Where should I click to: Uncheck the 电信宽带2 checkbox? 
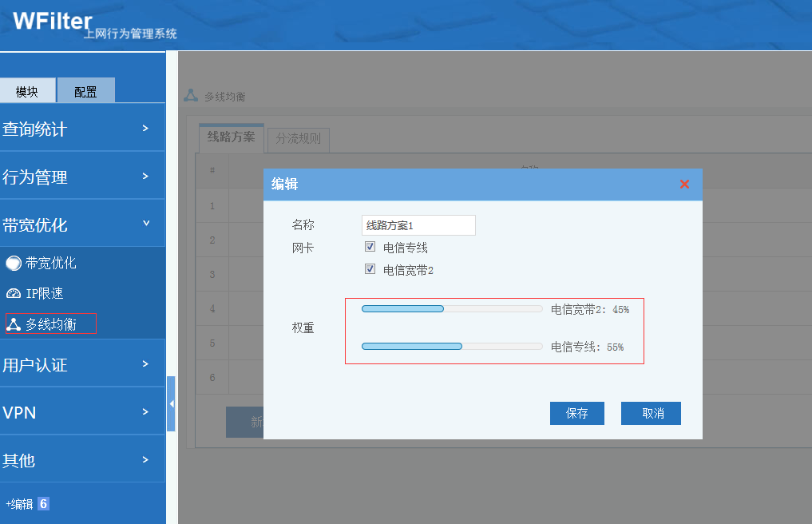370,269
